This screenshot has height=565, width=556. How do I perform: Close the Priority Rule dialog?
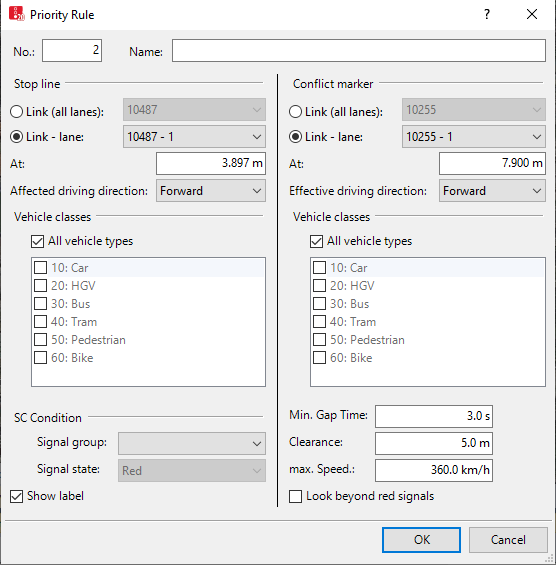[x=532, y=14]
